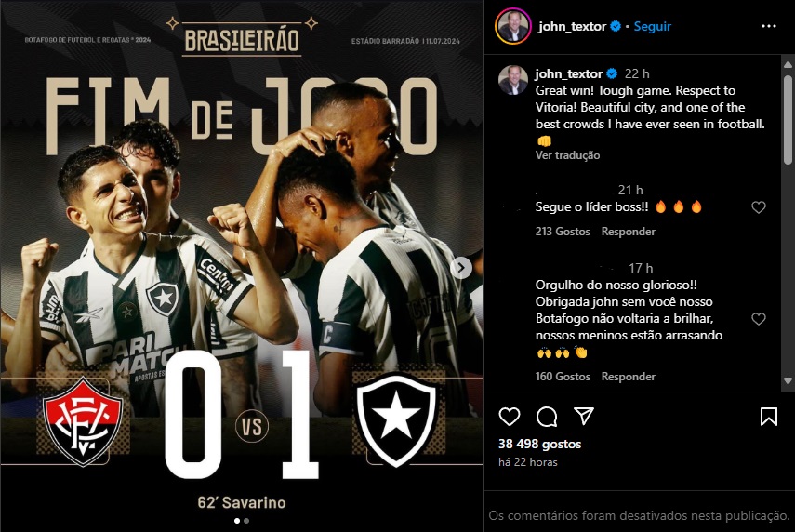The height and width of the screenshot is (532, 795).
Task: Like the post with the heart icon
Action: point(509,417)
